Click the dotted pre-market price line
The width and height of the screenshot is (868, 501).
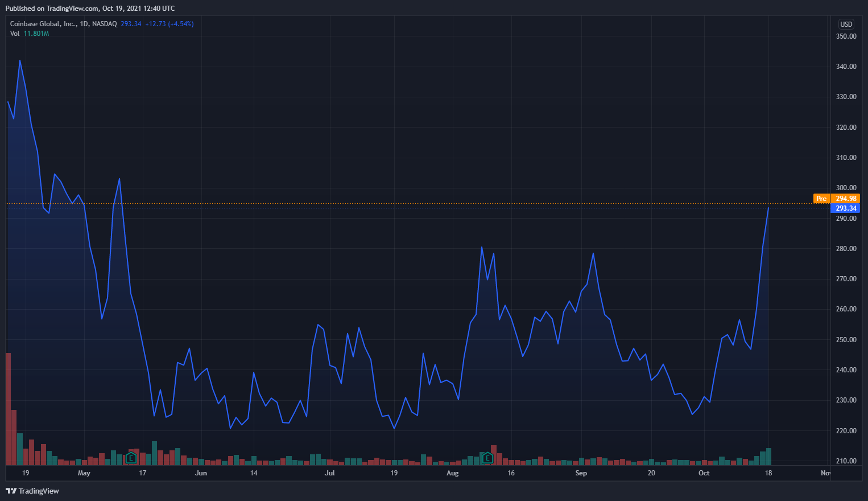398,204
